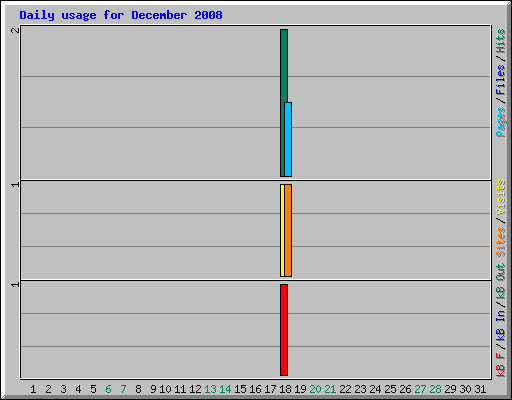The height and width of the screenshot is (400, 512).
Task: Click the title 'Daily usage for December 2008'
Action: click(x=121, y=15)
